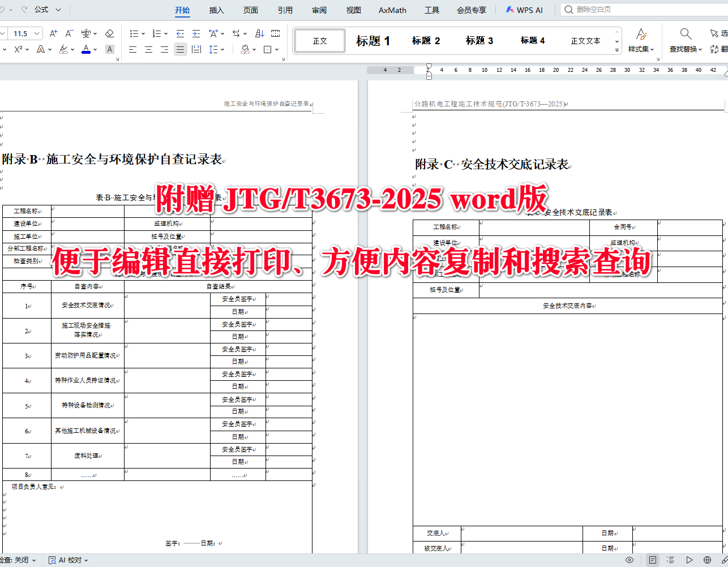This screenshot has height=567, width=728.
Task: Toggle justify alignment off
Action: click(x=180, y=49)
